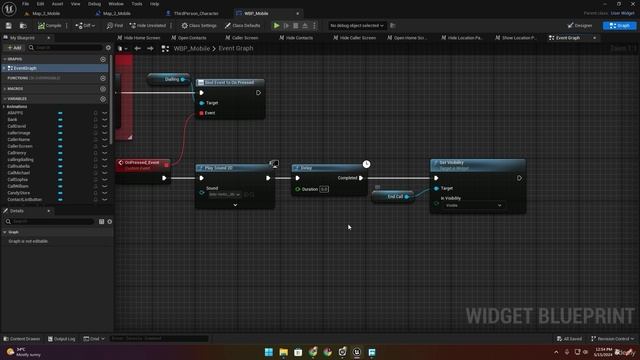640x360 pixels.
Task: Open Sound asset dropdown on Play Sound 2D
Action: click(224, 195)
